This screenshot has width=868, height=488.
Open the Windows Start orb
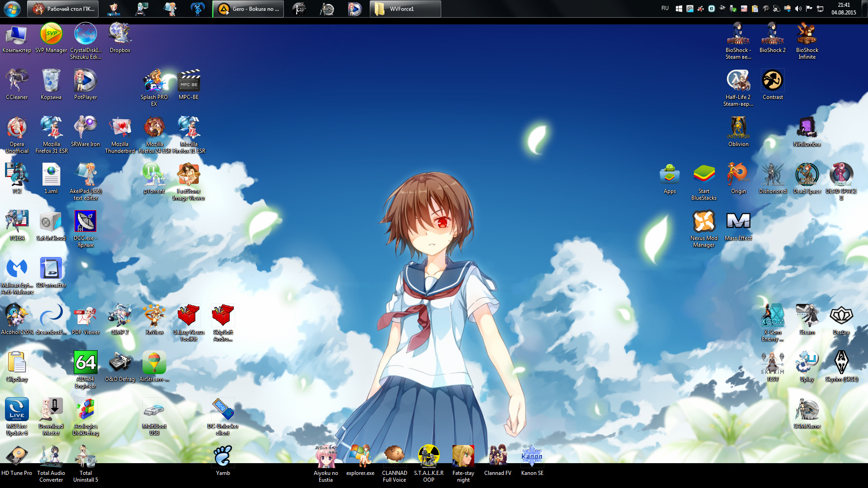pos(12,9)
